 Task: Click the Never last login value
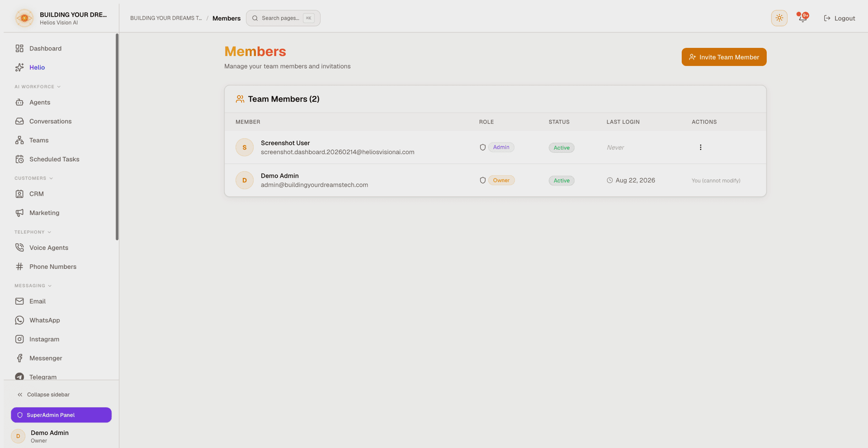click(x=615, y=148)
